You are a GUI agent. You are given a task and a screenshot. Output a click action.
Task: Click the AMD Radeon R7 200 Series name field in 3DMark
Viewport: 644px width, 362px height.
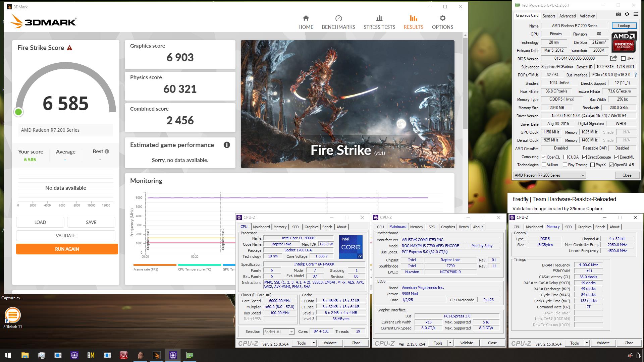(x=65, y=130)
